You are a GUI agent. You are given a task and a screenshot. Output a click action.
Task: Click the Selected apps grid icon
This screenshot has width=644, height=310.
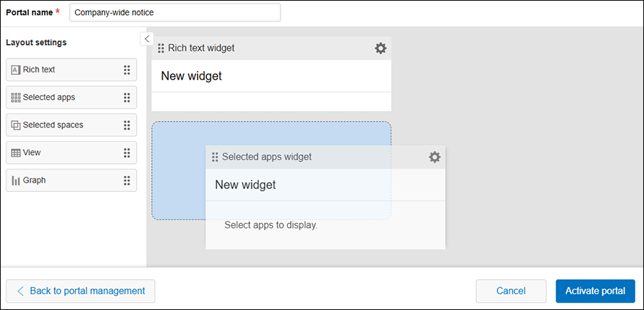[16, 98]
